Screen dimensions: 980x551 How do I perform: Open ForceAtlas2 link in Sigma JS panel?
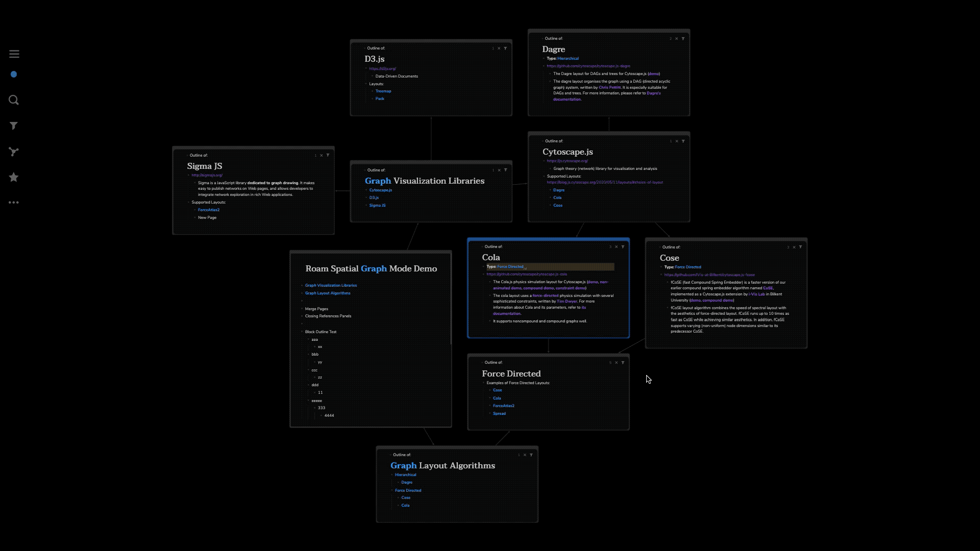pyautogui.click(x=209, y=210)
